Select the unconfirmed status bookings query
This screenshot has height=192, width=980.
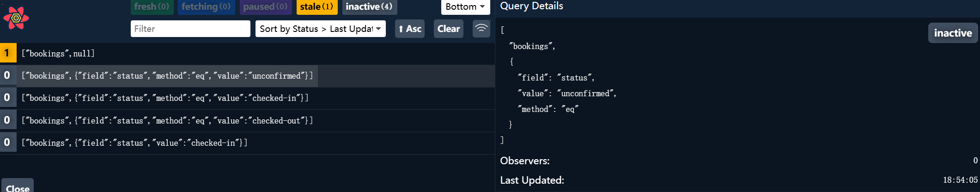pos(167,76)
